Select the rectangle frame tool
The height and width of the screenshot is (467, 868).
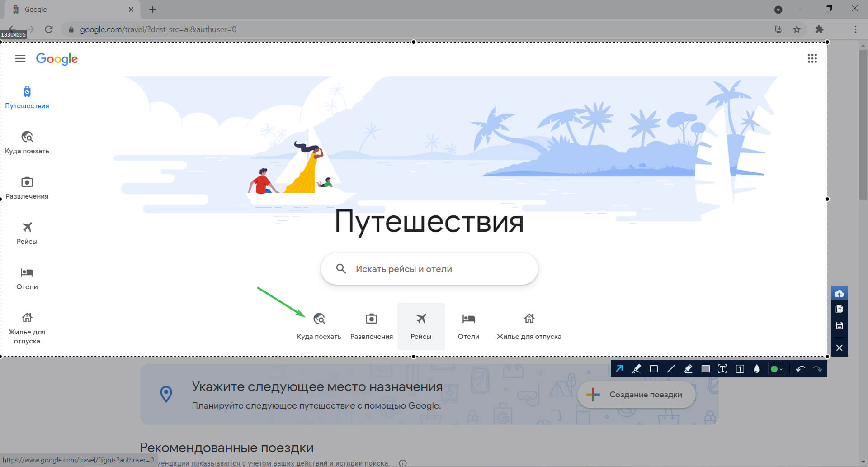point(654,369)
